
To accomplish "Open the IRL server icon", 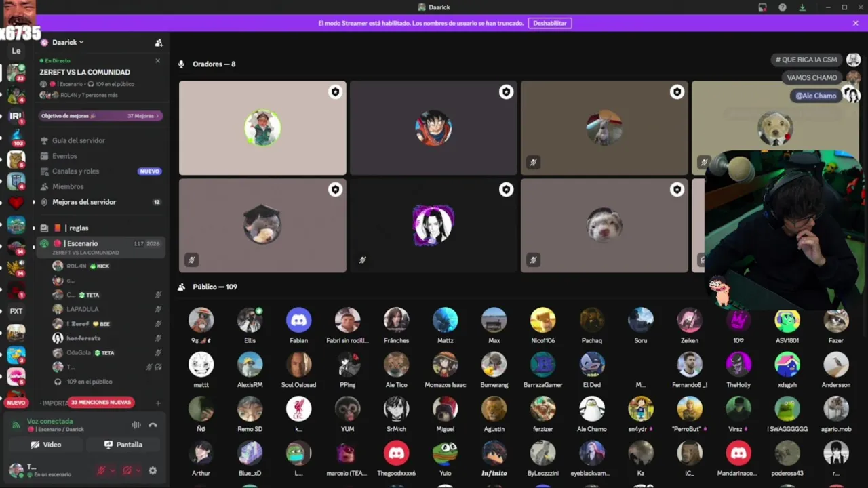I will pyautogui.click(x=16, y=116).
